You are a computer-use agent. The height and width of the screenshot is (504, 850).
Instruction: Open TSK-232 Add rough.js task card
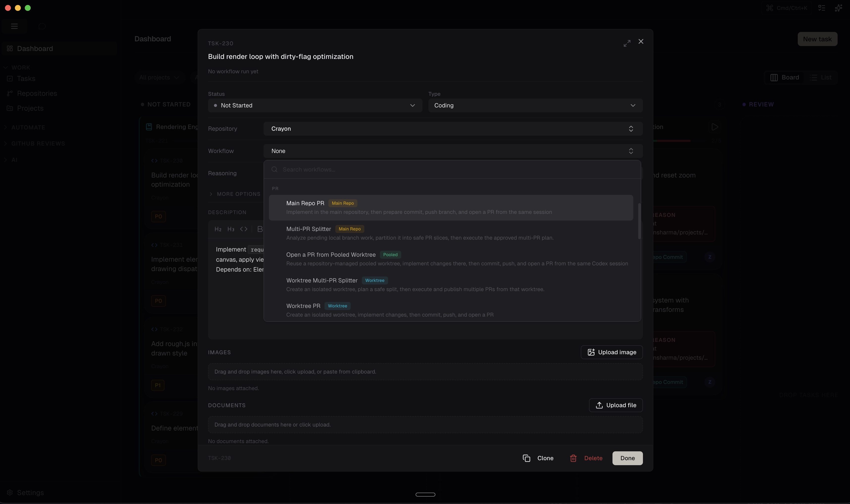point(172,357)
